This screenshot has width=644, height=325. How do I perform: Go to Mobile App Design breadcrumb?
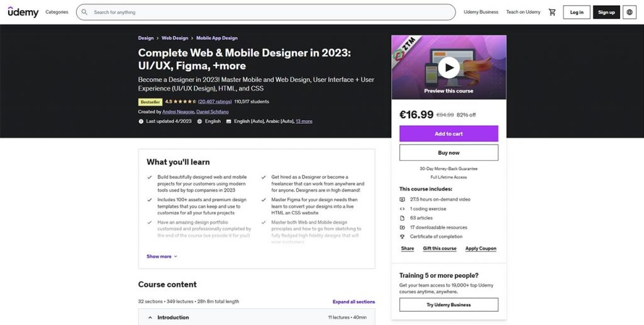tap(217, 38)
